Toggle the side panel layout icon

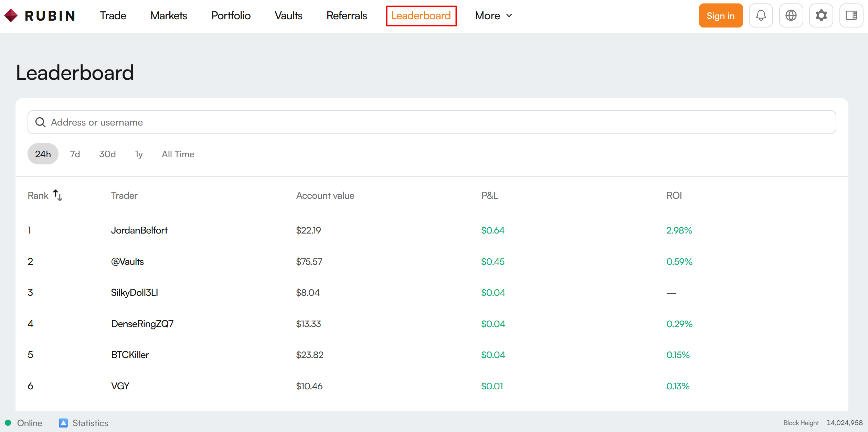point(851,15)
